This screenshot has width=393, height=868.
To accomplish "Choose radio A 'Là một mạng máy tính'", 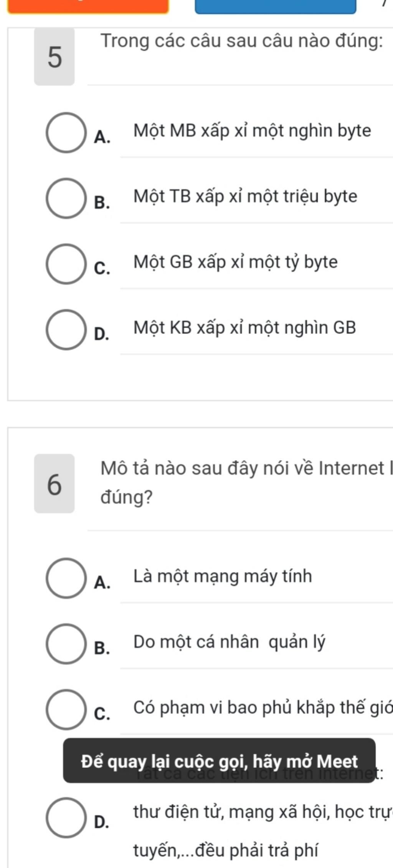I will coord(66,578).
